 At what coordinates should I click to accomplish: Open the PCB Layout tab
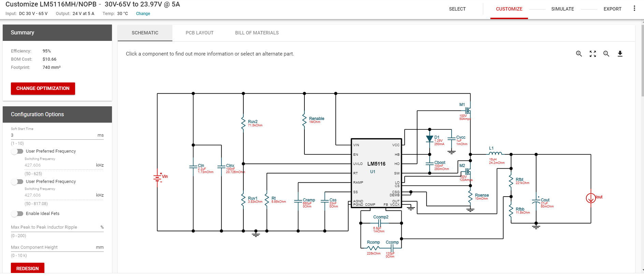click(200, 33)
